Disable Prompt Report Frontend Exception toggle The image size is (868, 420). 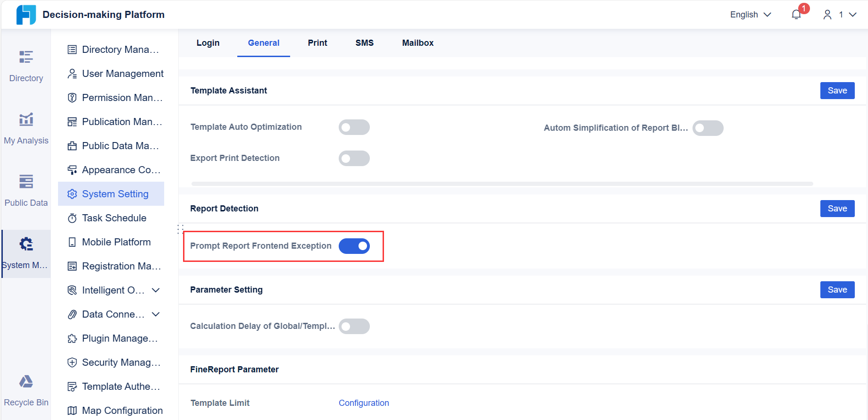pyautogui.click(x=354, y=246)
